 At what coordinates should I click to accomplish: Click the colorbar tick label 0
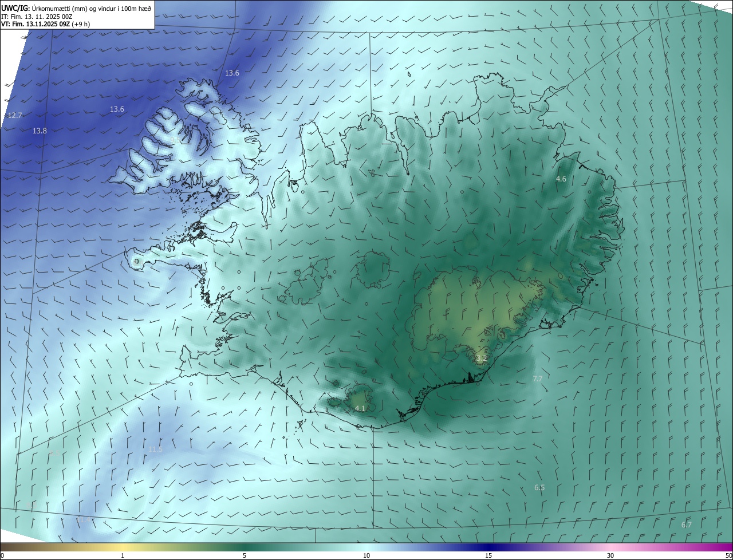pyautogui.click(x=2, y=555)
